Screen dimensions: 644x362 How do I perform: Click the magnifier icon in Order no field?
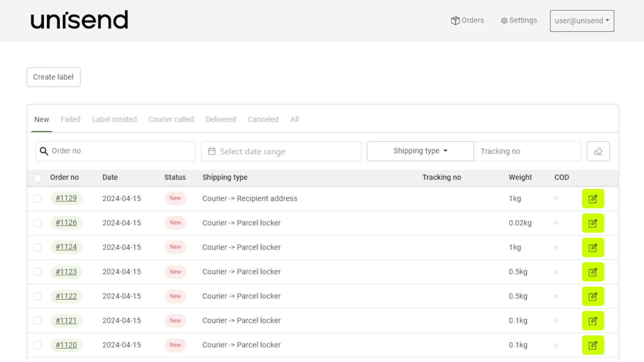[x=44, y=151]
